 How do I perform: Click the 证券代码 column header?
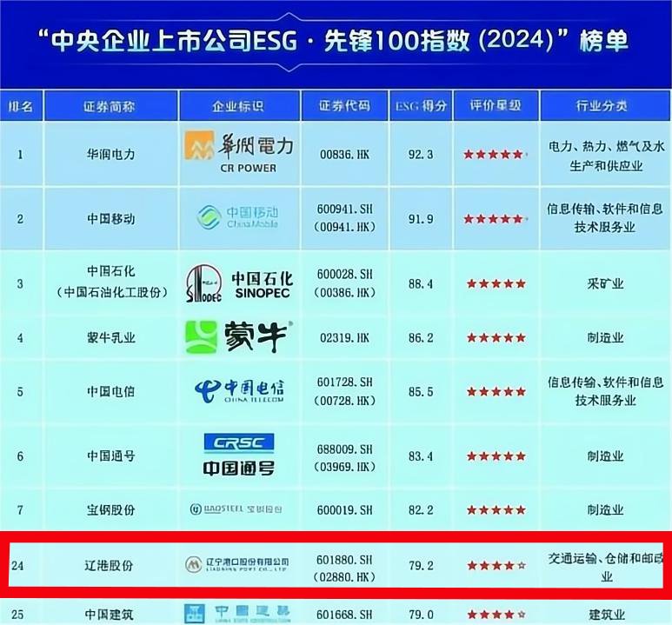344,105
